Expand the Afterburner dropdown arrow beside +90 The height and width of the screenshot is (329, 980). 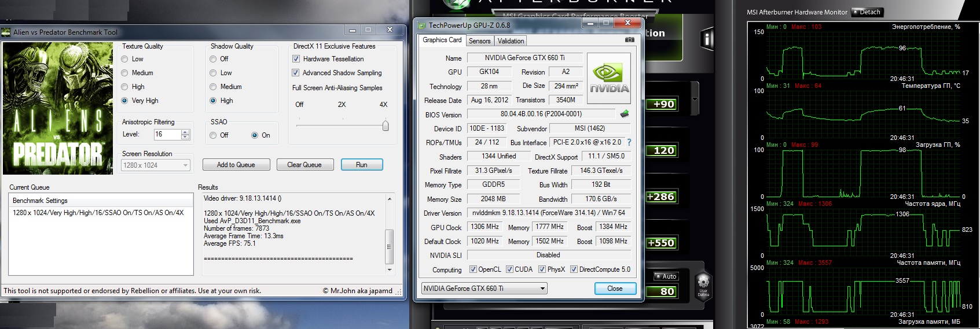pyautogui.click(x=695, y=99)
